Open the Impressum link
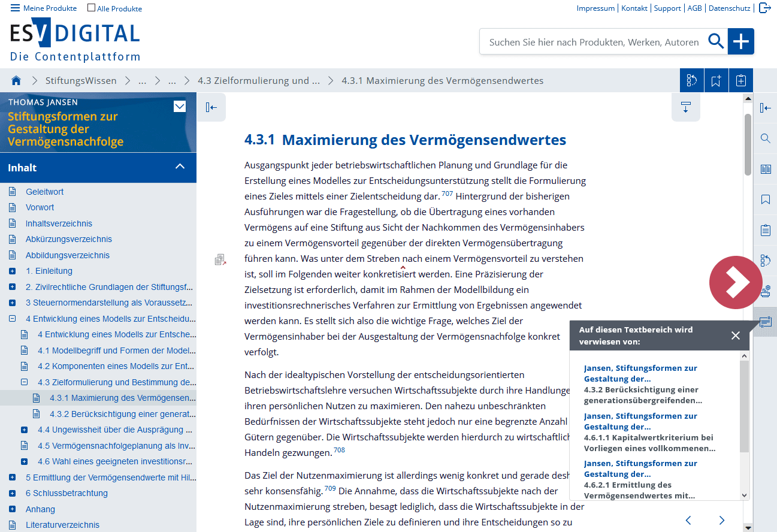The height and width of the screenshot is (532, 777). (x=595, y=8)
